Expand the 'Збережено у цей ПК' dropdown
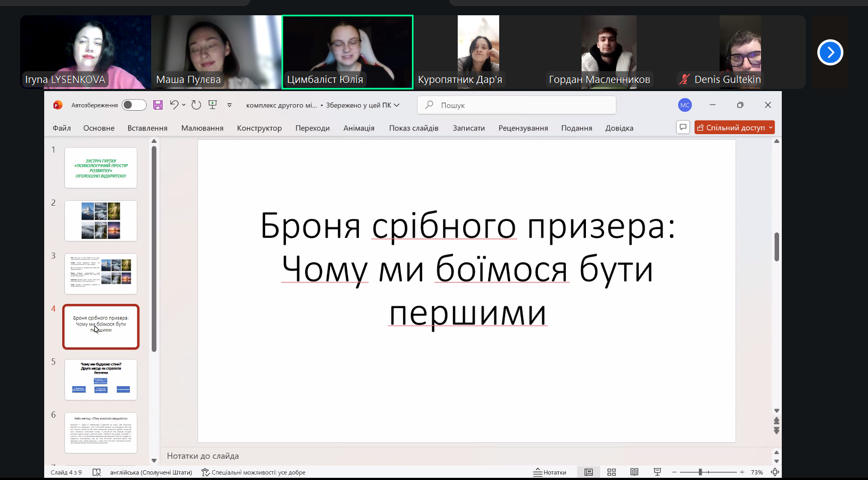 pyautogui.click(x=397, y=105)
